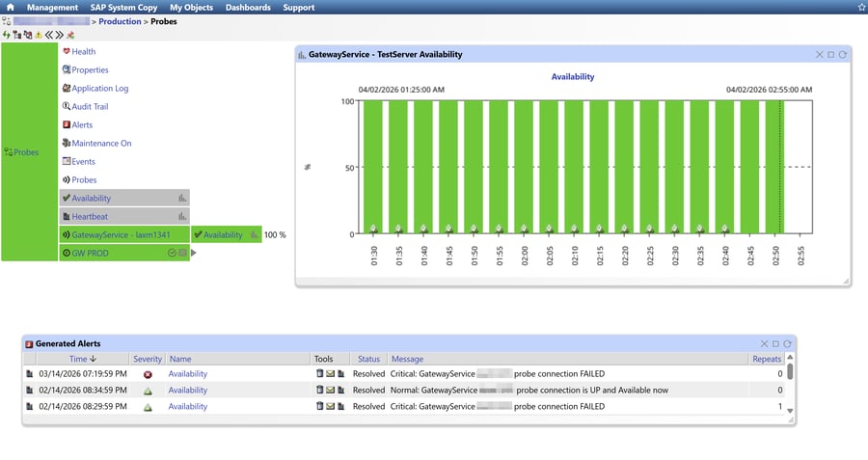Click the Home icon in top bar

click(x=10, y=7)
